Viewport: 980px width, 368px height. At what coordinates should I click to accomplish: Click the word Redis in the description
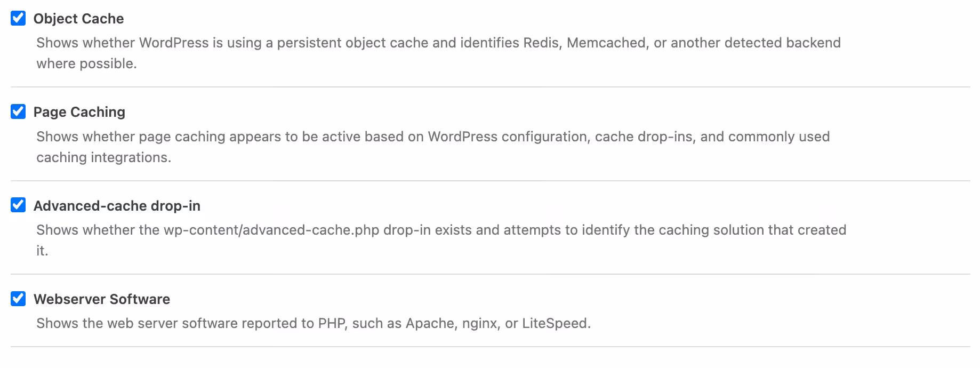(541, 43)
